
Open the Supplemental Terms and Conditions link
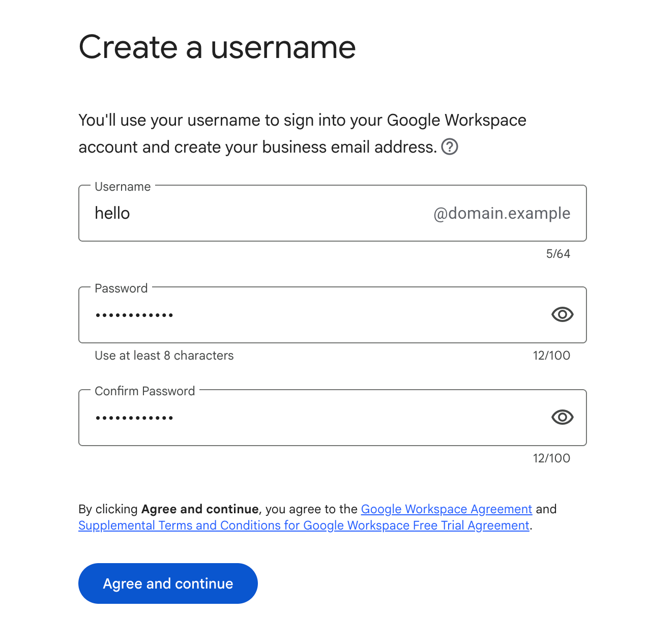click(304, 525)
